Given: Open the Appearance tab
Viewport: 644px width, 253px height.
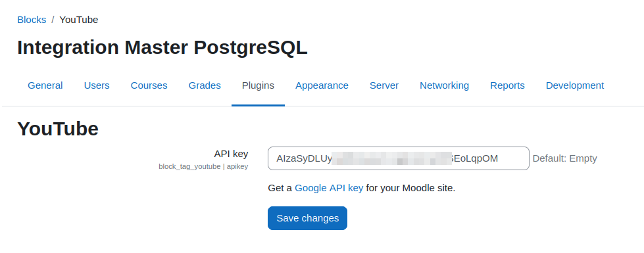Looking at the screenshot, I should [322, 85].
